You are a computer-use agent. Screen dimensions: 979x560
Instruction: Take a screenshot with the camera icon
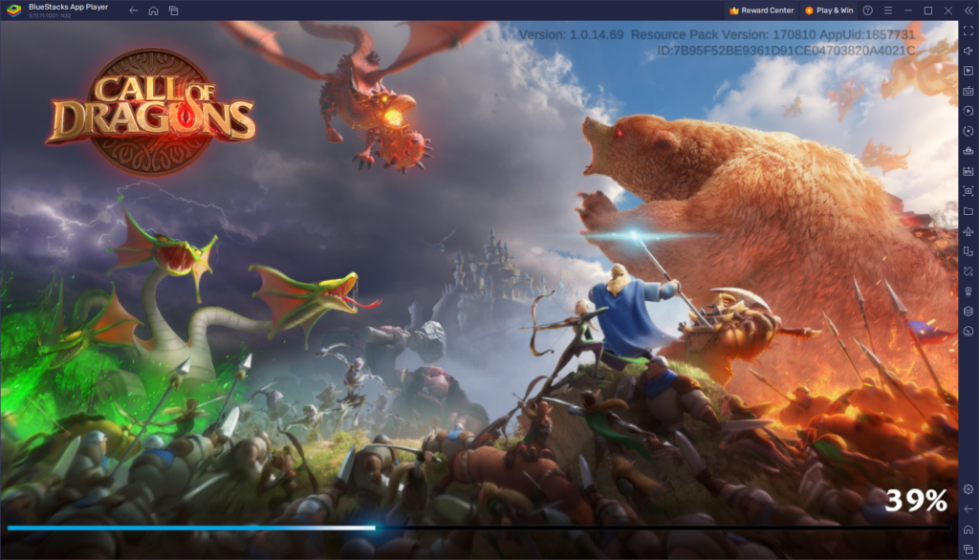968,191
